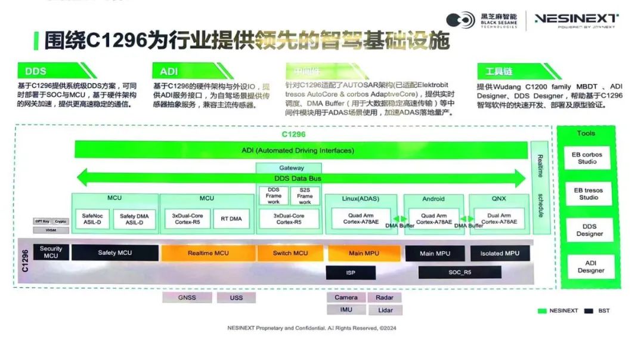Click 3xDual-Core Cortex-R5 beside RT DMA
The image size is (644, 339).
click(x=187, y=218)
